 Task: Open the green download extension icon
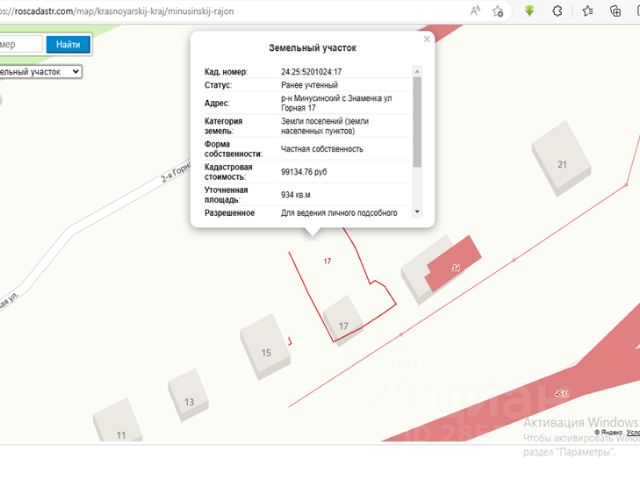(530, 11)
